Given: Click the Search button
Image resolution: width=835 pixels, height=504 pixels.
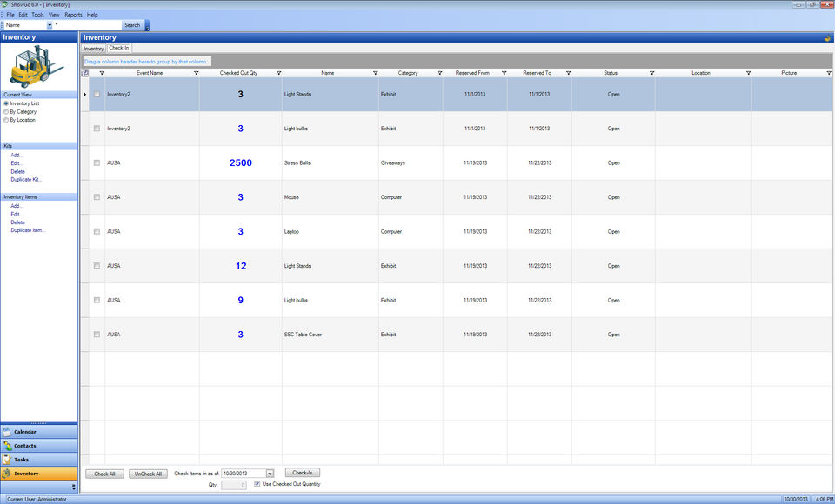Looking at the screenshot, I should 132,25.
